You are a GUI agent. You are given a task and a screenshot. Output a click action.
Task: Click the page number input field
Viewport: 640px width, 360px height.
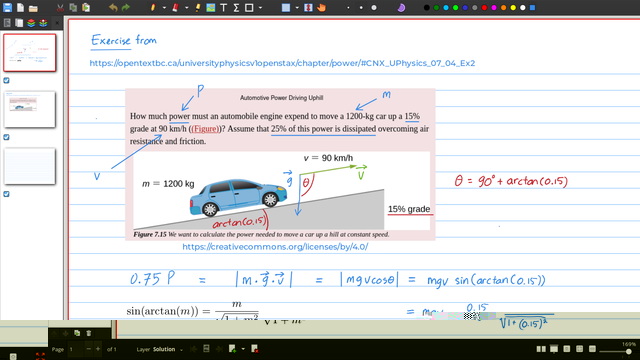point(75,349)
